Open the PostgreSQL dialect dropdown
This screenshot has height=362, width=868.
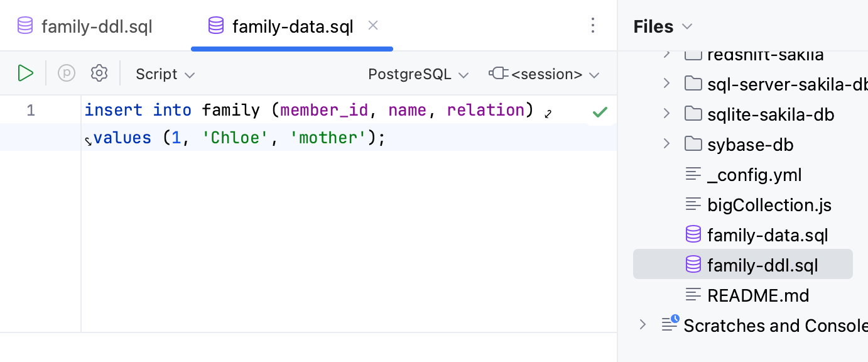[x=418, y=74]
